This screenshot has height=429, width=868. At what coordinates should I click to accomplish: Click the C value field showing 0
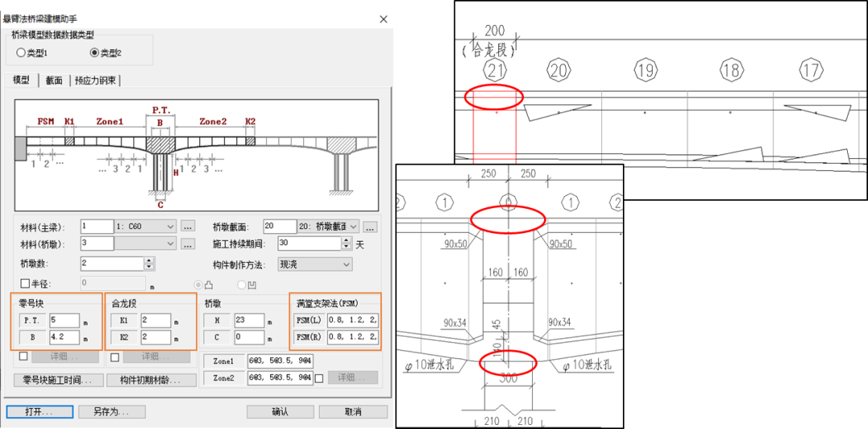(249, 337)
